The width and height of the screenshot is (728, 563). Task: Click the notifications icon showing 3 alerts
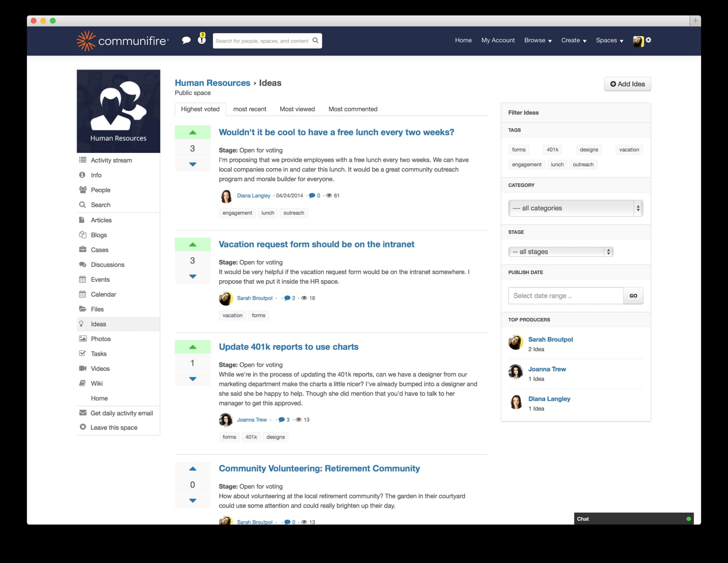pos(201,41)
